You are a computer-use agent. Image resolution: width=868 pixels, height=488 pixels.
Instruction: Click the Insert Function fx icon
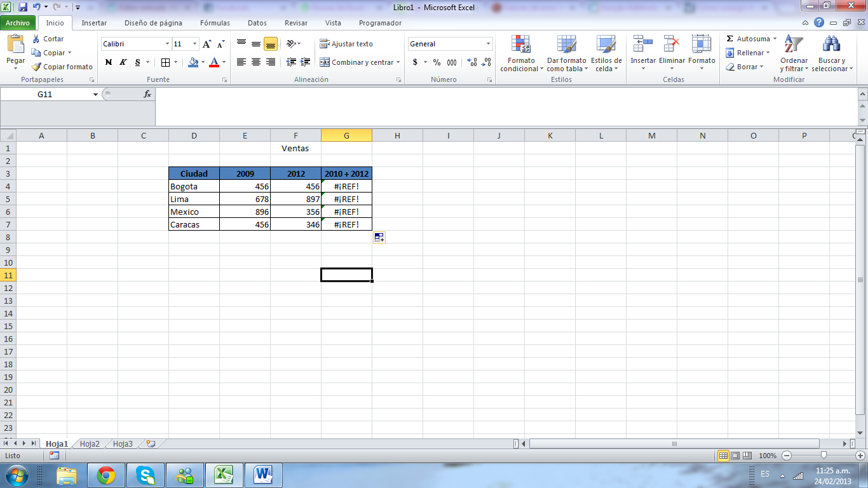pos(147,94)
